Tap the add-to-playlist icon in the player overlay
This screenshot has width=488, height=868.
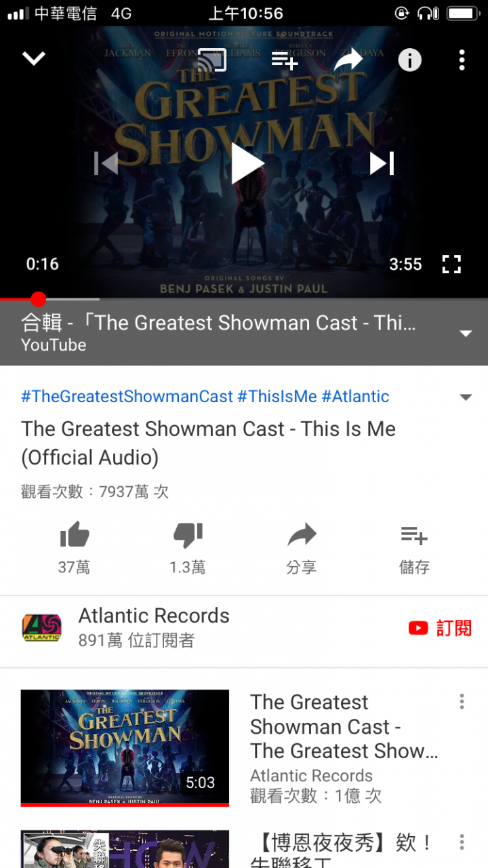[x=285, y=60]
